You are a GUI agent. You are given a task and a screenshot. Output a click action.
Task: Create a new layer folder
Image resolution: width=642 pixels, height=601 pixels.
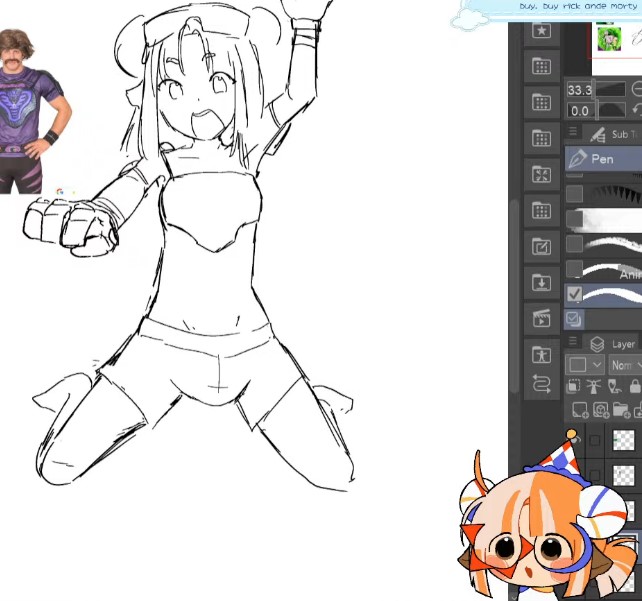pyautogui.click(x=621, y=410)
